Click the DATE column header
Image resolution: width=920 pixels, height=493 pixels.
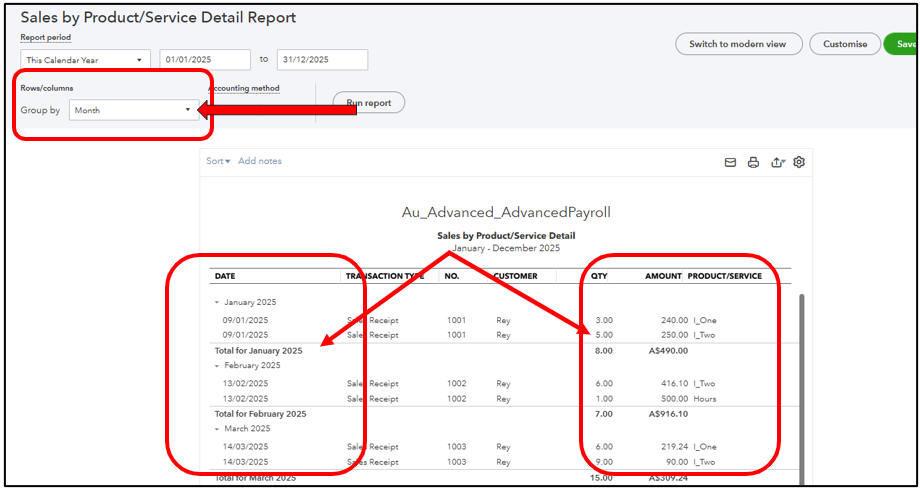point(225,276)
